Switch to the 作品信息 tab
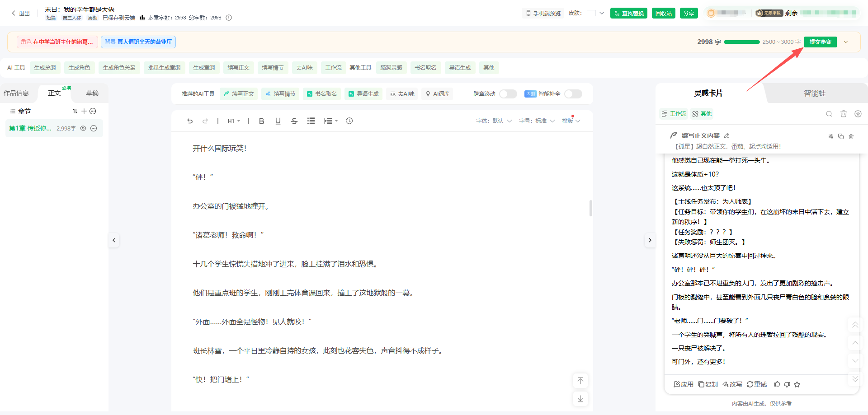 coord(16,93)
